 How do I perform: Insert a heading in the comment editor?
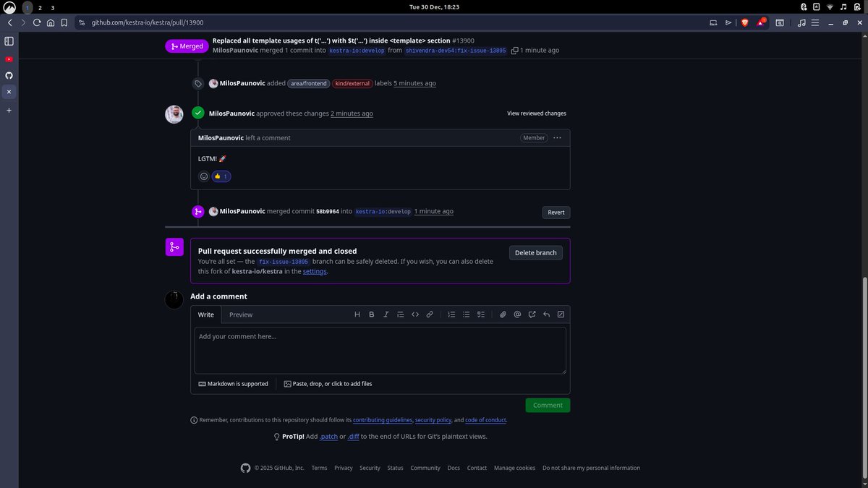click(x=357, y=314)
